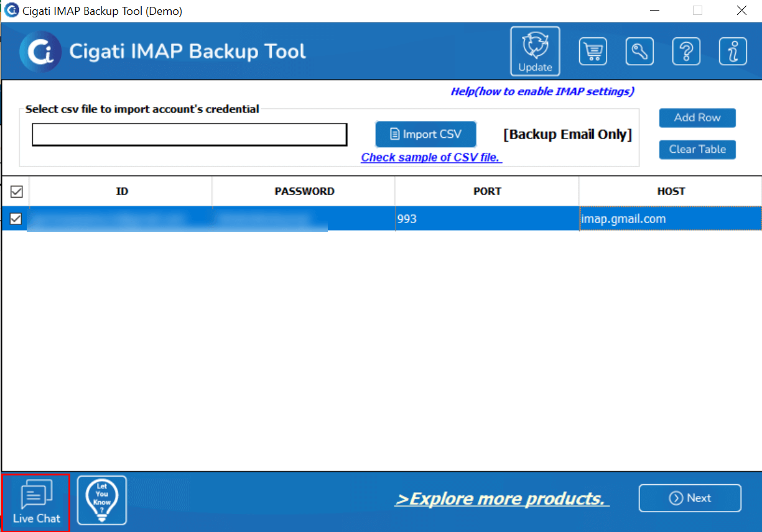Minimize the Cigati IMAP Backup Tool window
Image resolution: width=762 pixels, height=532 pixels.
pyautogui.click(x=654, y=11)
